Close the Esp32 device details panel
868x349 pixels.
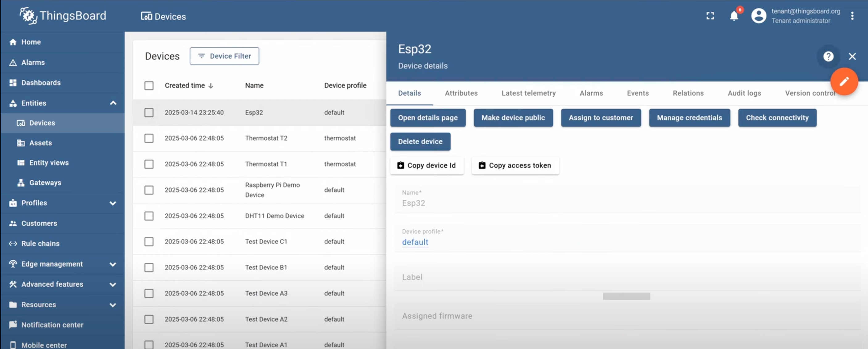point(852,57)
